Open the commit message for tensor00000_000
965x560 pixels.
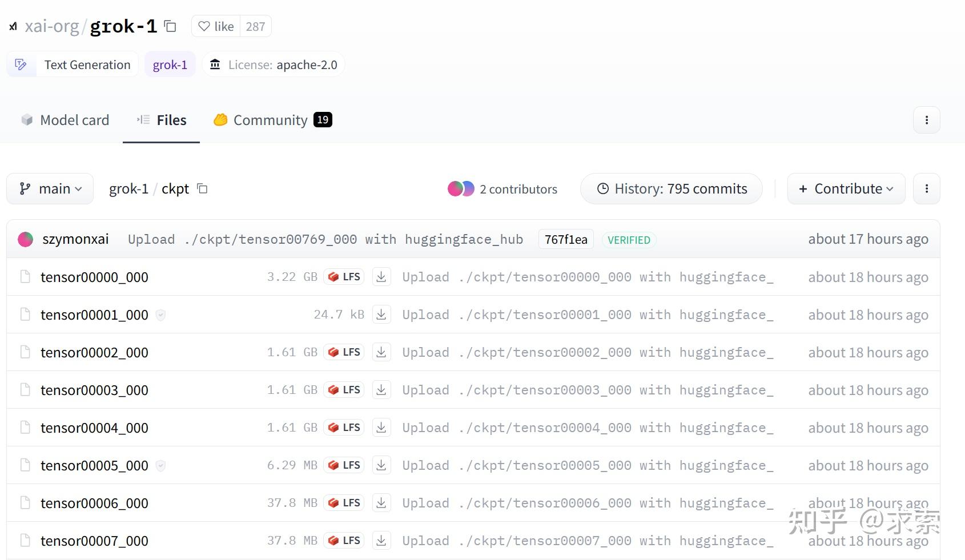pos(588,277)
